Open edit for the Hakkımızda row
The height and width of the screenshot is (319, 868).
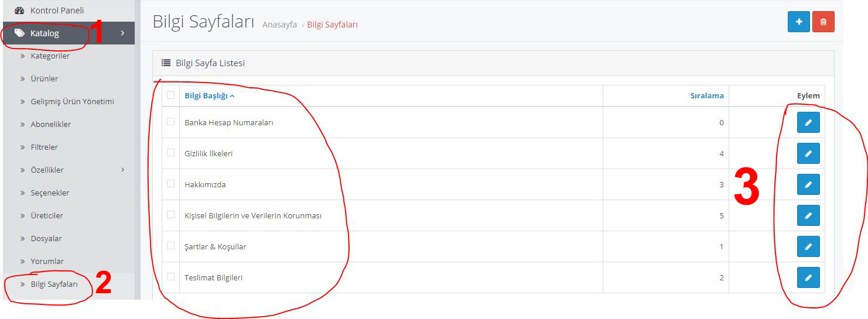pyautogui.click(x=808, y=184)
